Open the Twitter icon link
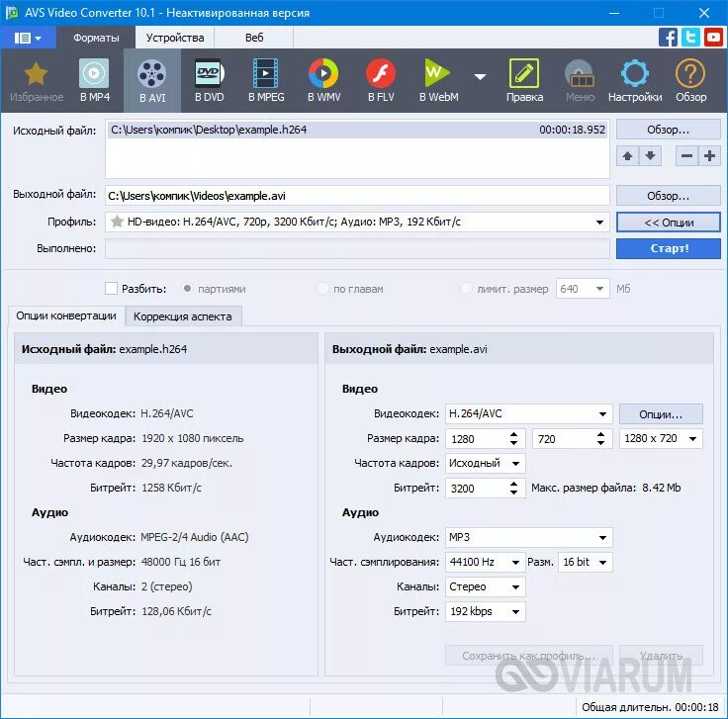This screenshot has width=728, height=719. (690, 38)
